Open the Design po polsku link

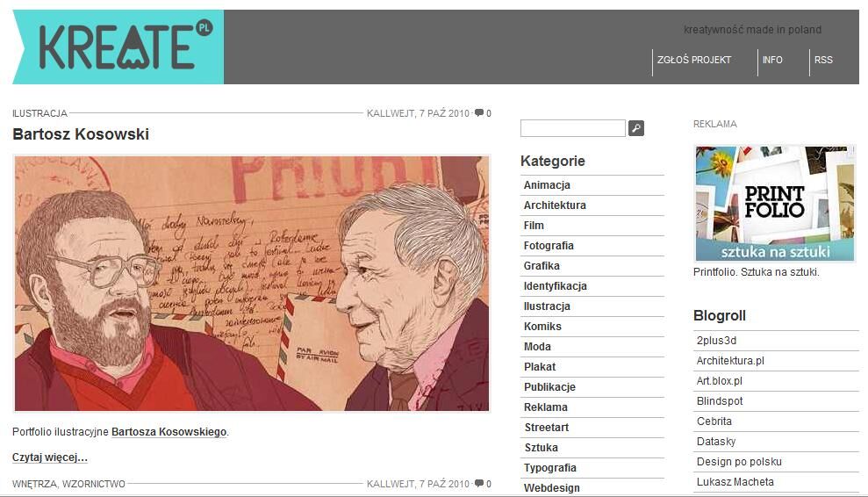[x=739, y=462]
